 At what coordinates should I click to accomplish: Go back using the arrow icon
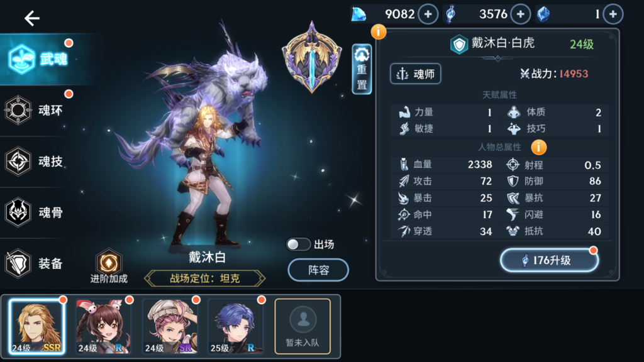pos(31,18)
